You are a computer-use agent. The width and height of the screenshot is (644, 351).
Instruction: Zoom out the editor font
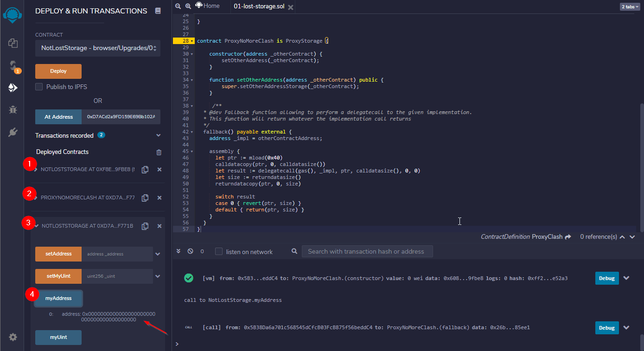tap(178, 6)
